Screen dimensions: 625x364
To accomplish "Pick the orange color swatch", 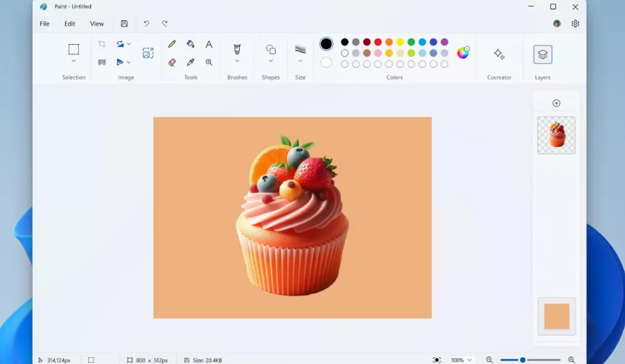I will point(389,42).
